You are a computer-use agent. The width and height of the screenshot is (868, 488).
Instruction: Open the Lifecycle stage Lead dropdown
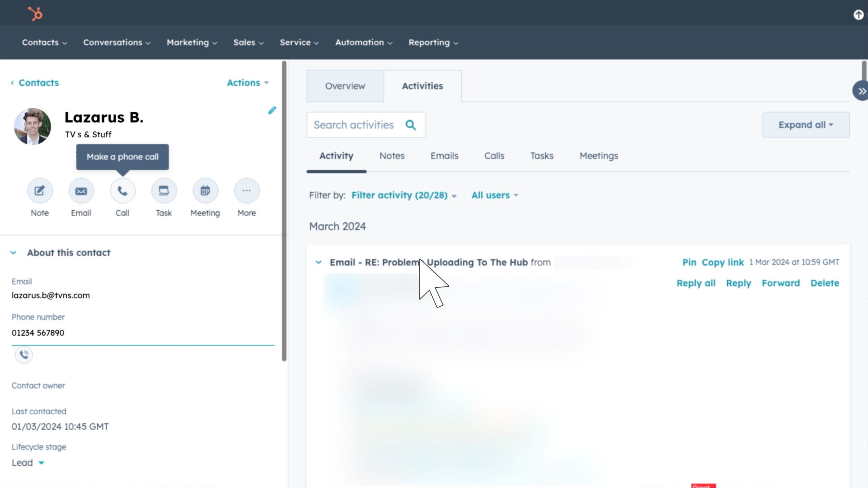(28, 463)
